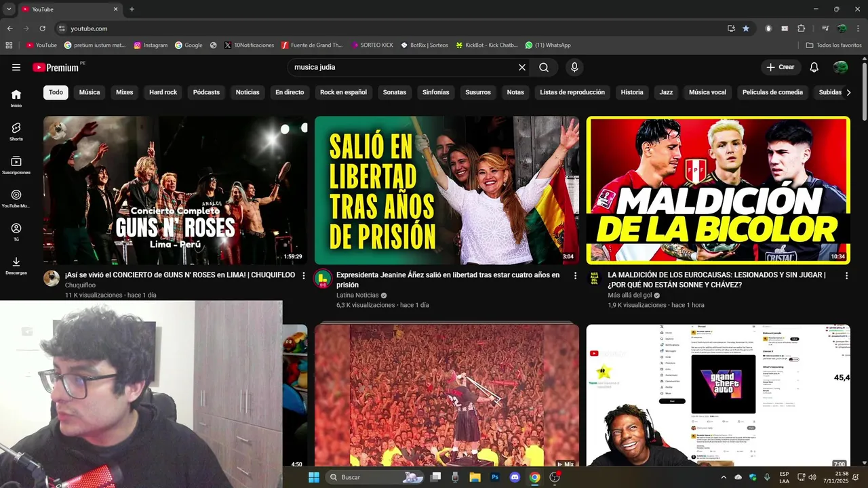The height and width of the screenshot is (488, 868).
Task: Show hidden system tray icons
Action: point(723,477)
